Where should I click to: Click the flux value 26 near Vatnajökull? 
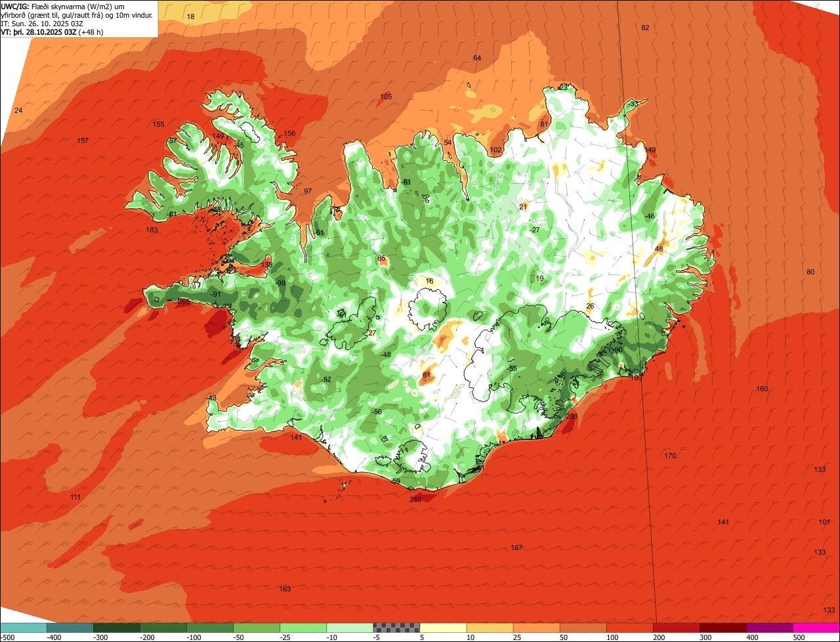[590, 307]
